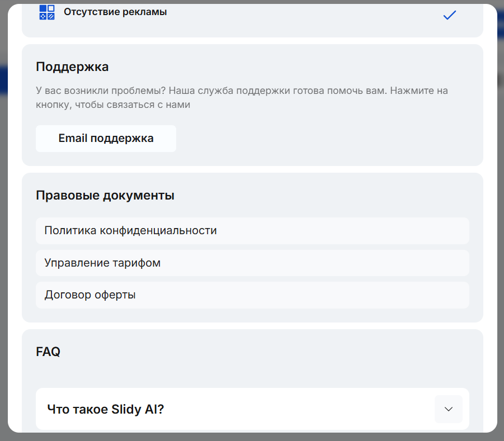Click the Поддержка section heading
504x441 pixels.
click(72, 67)
